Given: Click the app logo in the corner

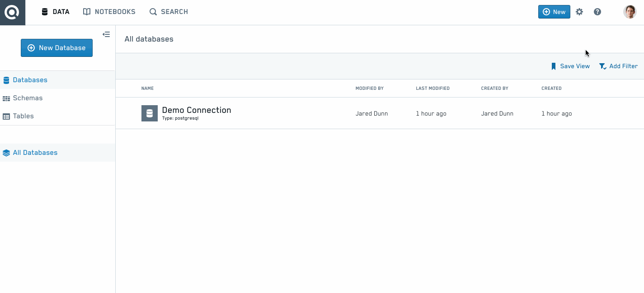Looking at the screenshot, I should tap(12, 12).
